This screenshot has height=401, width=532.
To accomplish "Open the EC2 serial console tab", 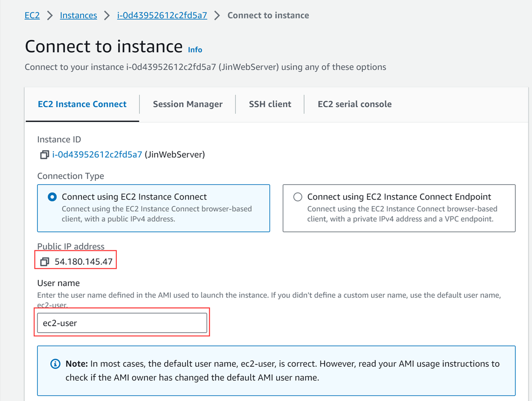I will pos(354,104).
